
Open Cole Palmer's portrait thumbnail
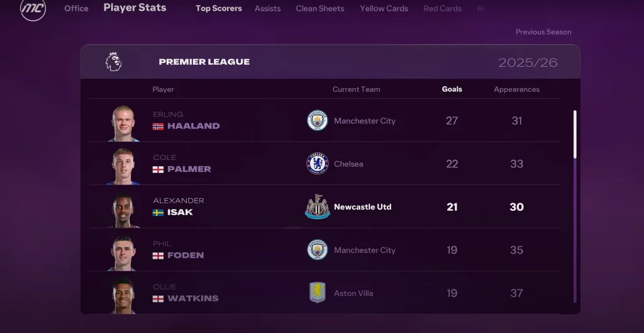click(x=123, y=166)
